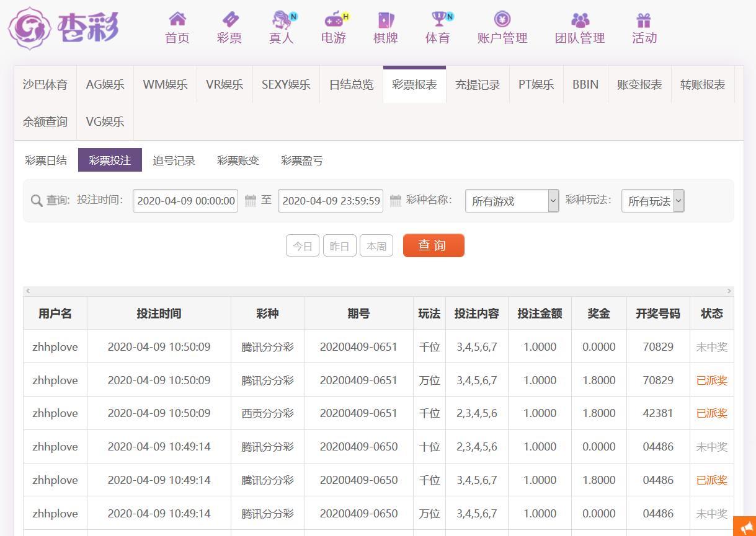Screen dimensions: 756x536
Task: Click the 活动 gift box icon
Action: coord(644,20)
